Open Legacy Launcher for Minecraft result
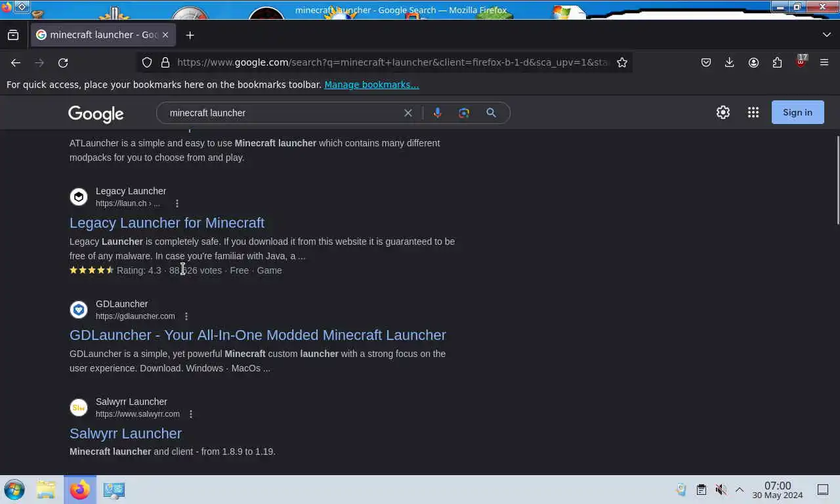The height and width of the screenshot is (504, 840). tap(167, 222)
